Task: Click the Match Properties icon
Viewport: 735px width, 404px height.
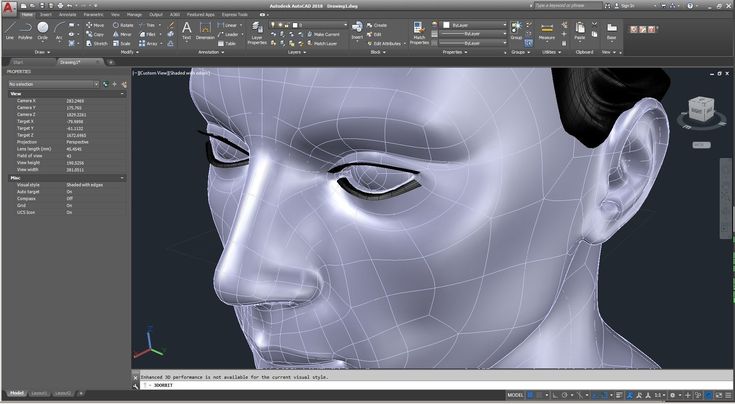Action: pyautogui.click(x=419, y=33)
